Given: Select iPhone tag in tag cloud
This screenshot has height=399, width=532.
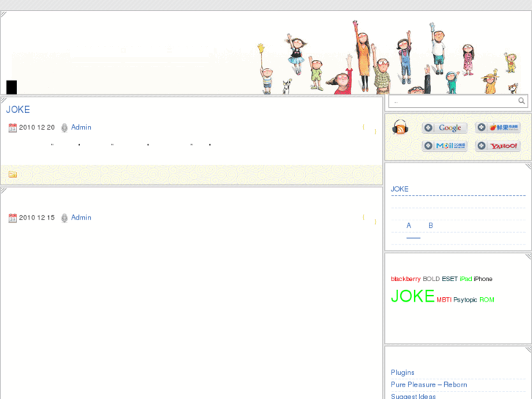Looking at the screenshot, I should point(483,279).
